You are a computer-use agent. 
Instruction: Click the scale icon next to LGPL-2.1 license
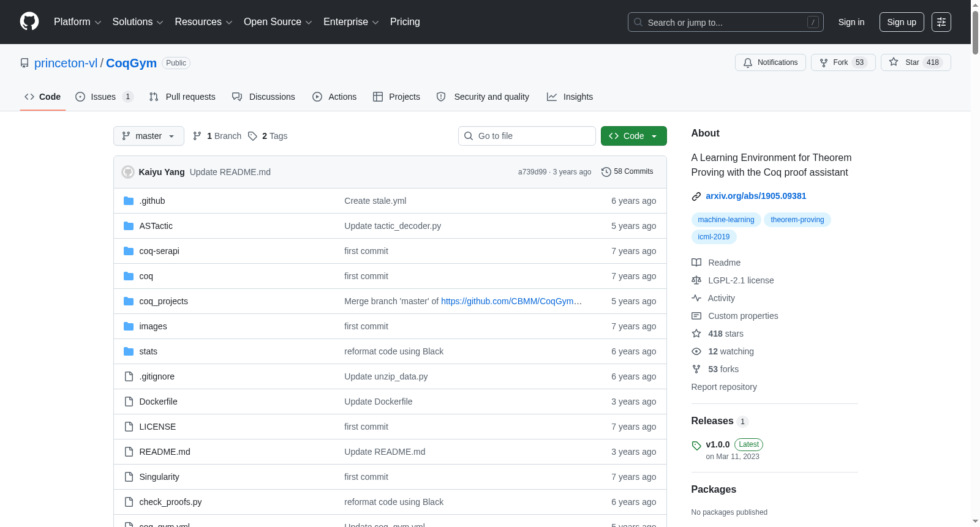(696, 280)
